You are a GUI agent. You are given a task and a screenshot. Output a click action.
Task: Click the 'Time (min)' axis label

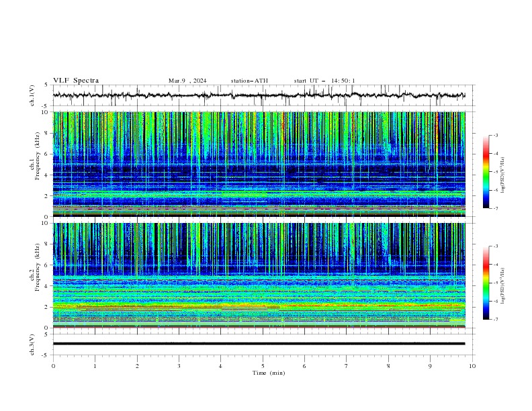(269, 373)
